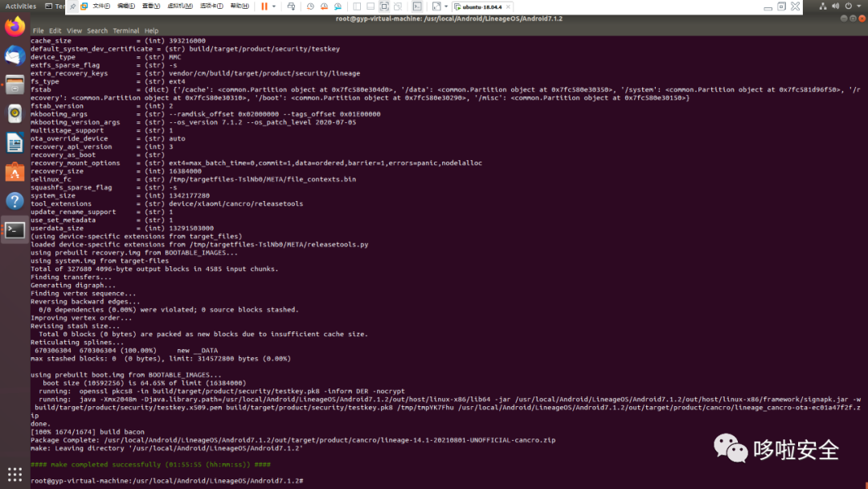Open the VMware 选项卡(T) menu
The width and height of the screenshot is (868, 489).
click(211, 6)
